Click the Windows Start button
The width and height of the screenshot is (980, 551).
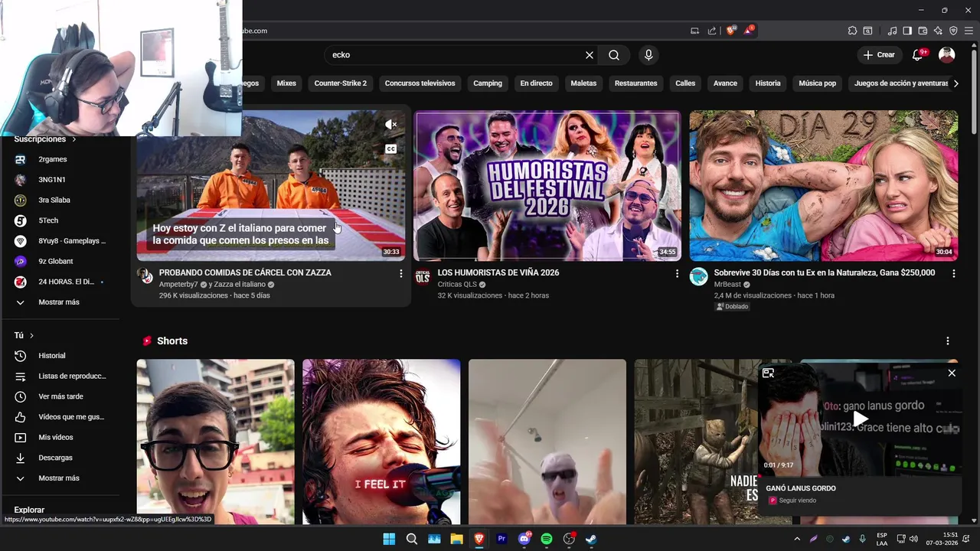(389, 539)
